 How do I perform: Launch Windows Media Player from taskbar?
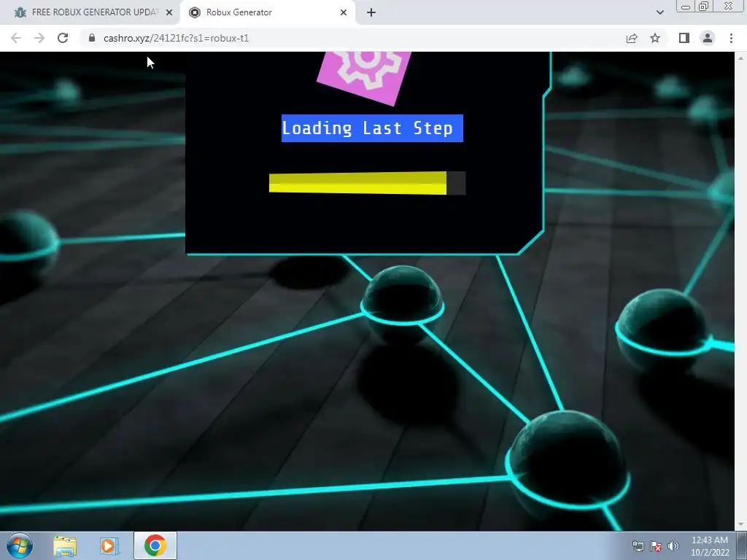click(109, 546)
